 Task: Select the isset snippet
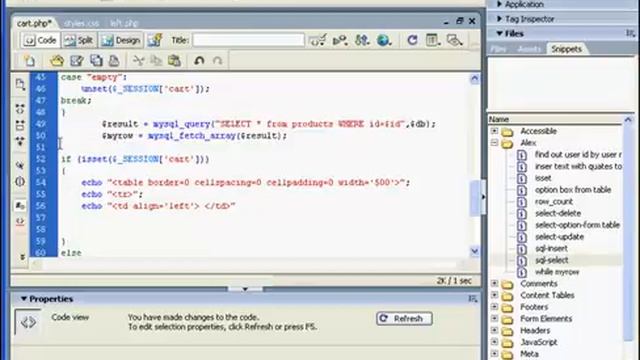(x=543, y=178)
